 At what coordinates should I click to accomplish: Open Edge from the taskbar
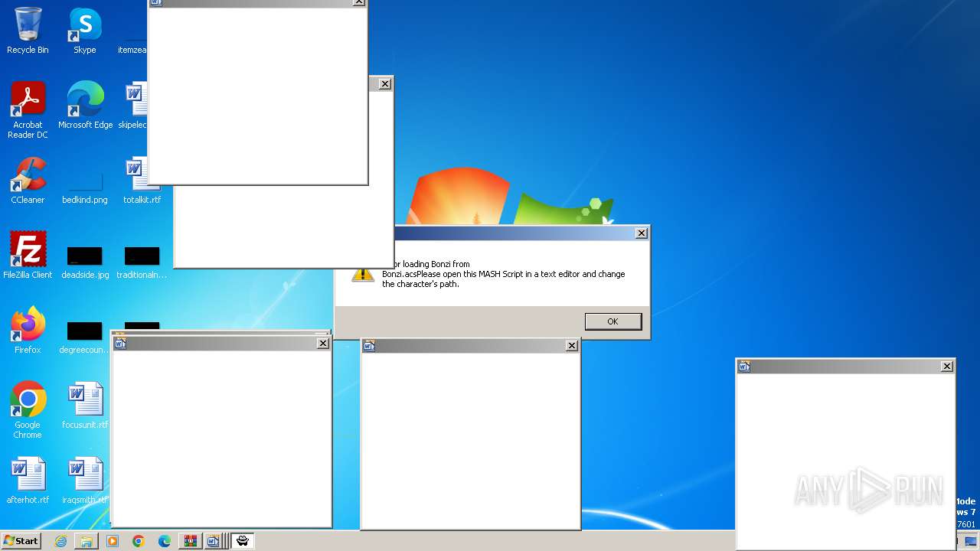[x=165, y=541]
